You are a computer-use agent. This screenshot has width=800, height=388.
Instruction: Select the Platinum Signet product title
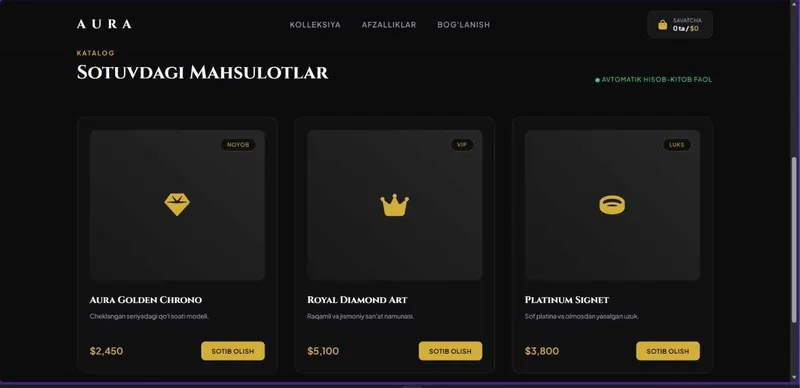coord(566,300)
